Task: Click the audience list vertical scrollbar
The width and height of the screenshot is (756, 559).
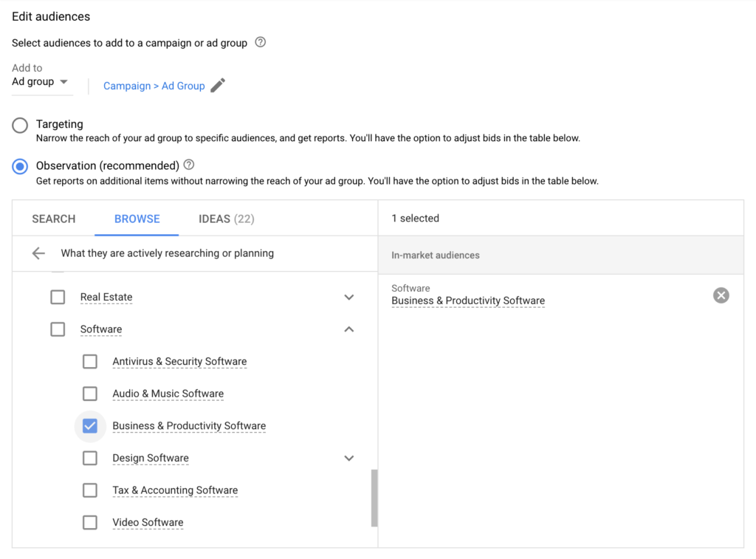Action: tap(374, 498)
